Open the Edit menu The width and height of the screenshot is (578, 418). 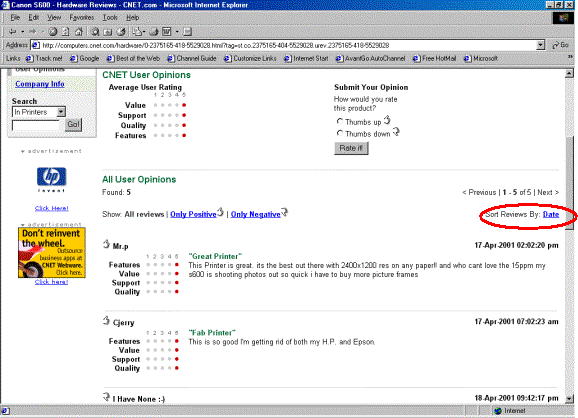click(34, 17)
